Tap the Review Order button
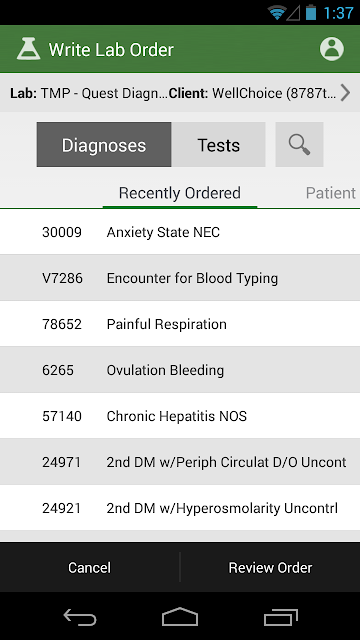 [x=270, y=567]
